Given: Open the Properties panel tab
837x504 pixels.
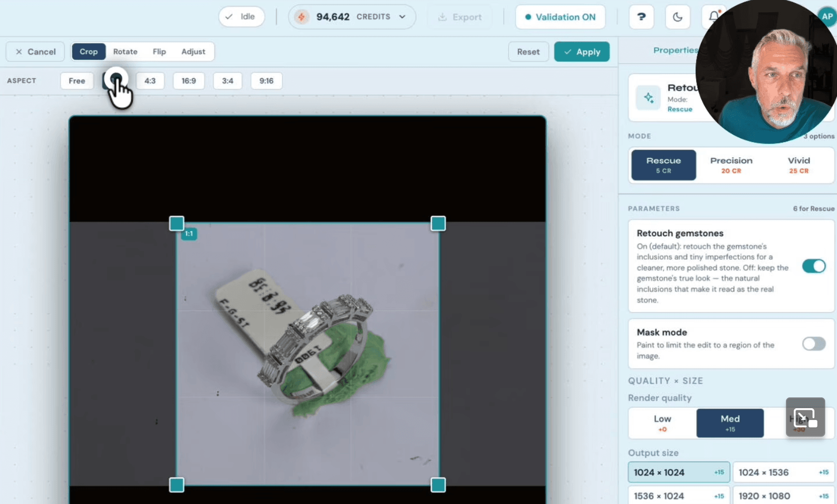Looking at the screenshot, I should pos(676,50).
